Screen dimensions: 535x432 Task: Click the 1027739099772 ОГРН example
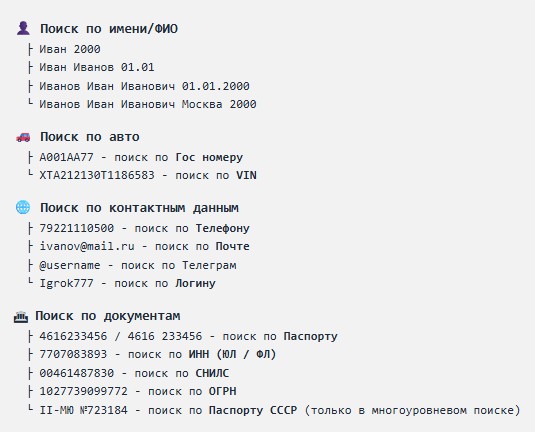click(x=84, y=391)
